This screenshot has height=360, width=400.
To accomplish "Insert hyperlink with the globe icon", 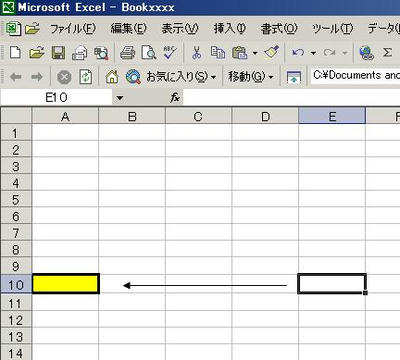I will click(x=366, y=53).
